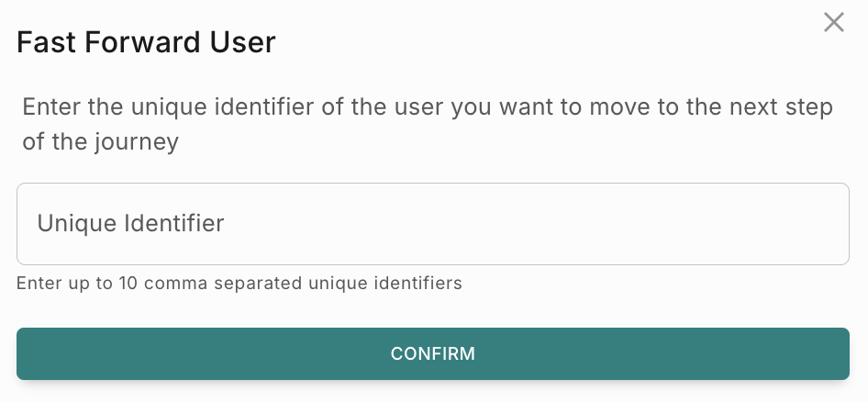This screenshot has width=868, height=402.
Task: Click the Unique Identifier placeholder text
Action: [x=130, y=223]
